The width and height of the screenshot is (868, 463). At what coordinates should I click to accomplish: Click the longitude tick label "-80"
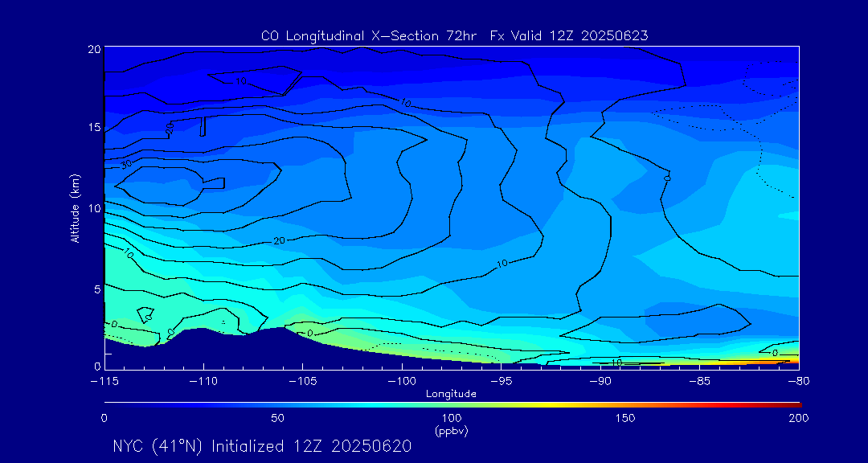click(x=799, y=382)
